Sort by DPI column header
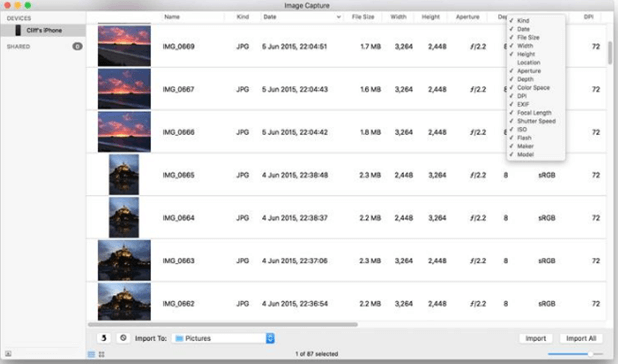Viewport: 618px width, 364px height. 588,17
